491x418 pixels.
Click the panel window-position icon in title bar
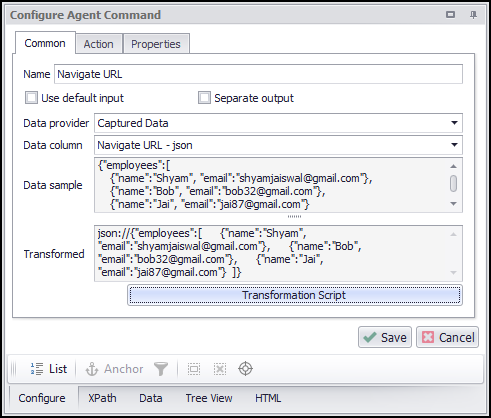tap(451, 15)
